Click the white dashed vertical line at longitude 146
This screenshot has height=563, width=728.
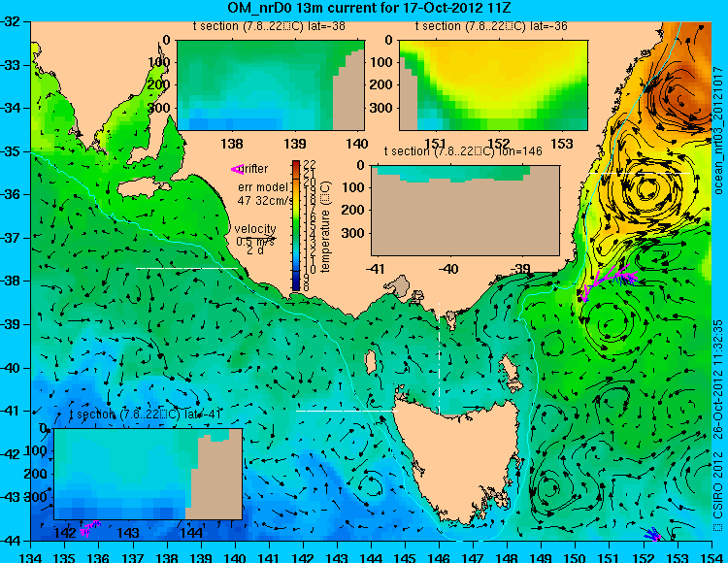tap(439, 358)
